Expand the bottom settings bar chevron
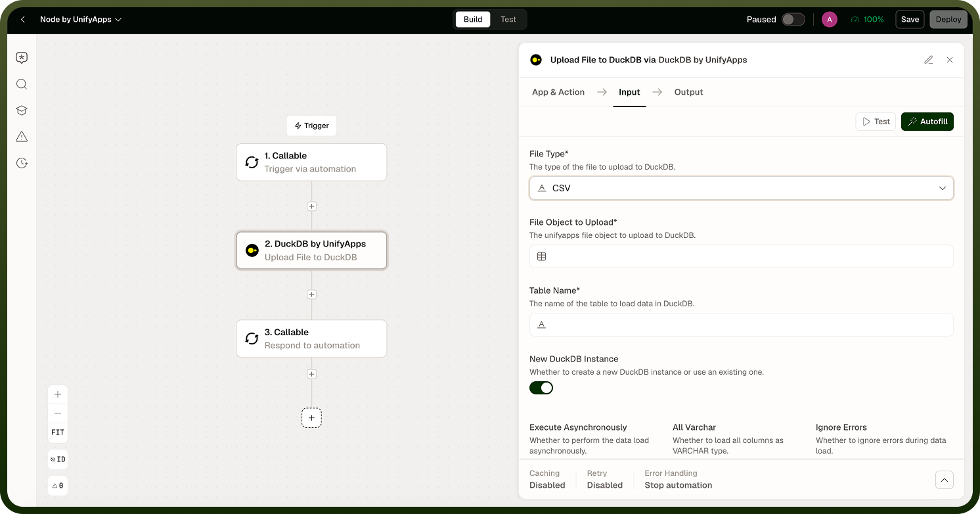This screenshot has height=514, width=980. [x=945, y=480]
